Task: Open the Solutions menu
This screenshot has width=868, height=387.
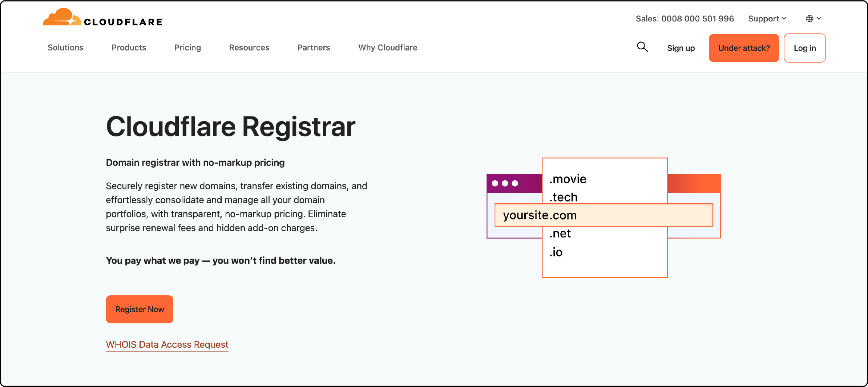Action: pos(65,48)
